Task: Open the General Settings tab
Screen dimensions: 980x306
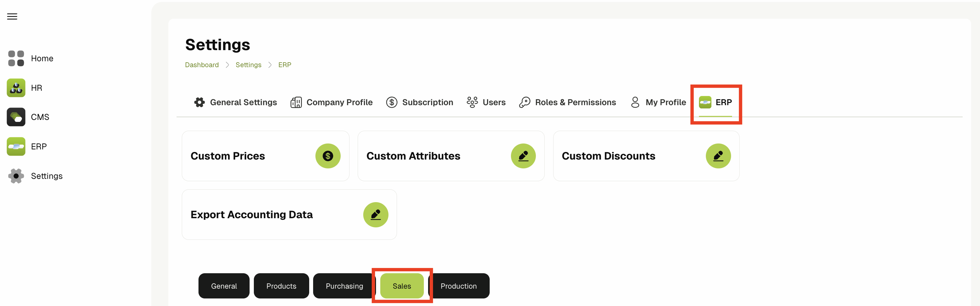Action: [236, 102]
